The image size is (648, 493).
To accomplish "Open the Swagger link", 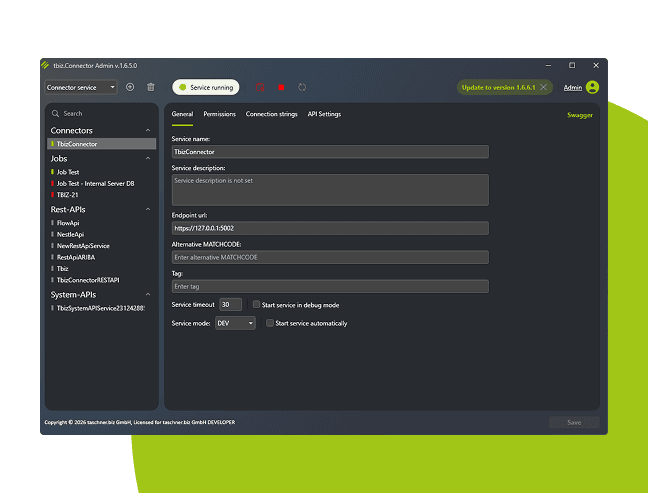I will (579, 115).
